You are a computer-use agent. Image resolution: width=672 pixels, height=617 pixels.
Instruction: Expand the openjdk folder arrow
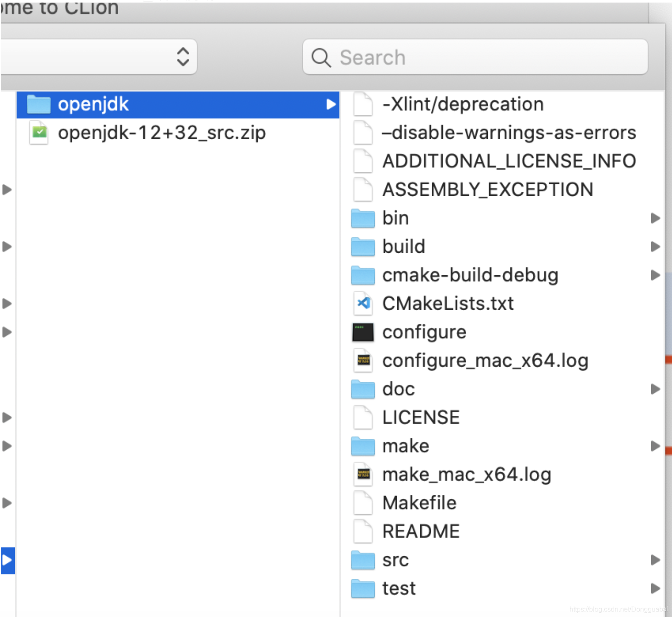point(330,104)
